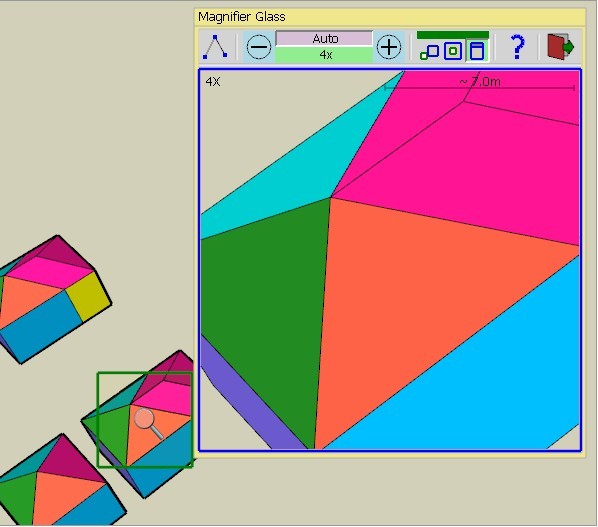Exit Magnifier Glass via red door icon
Image resolution: width=598 pixels, height=527 pixels.
pos(560,47)
